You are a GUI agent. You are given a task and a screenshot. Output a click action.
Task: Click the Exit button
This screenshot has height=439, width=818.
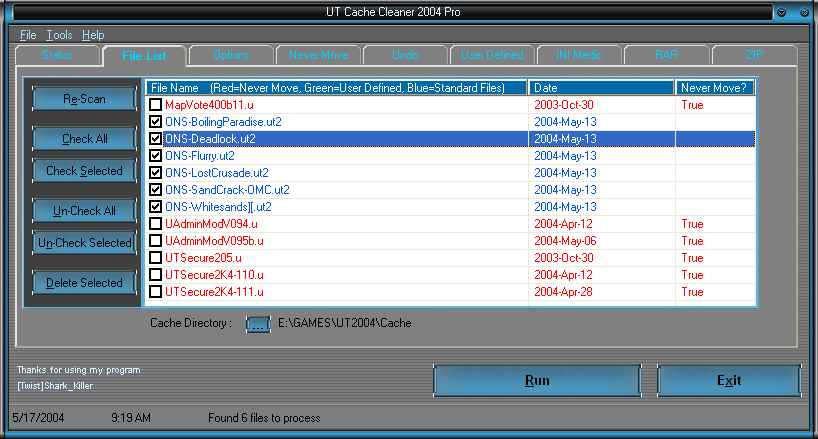pyautogui.click(x=729, y=381)
